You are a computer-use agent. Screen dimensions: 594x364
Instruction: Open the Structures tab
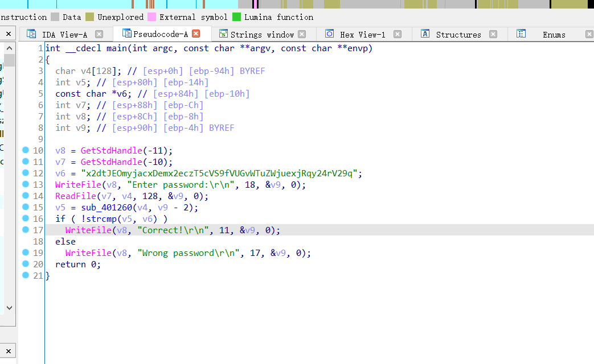(x=458, y=35)
